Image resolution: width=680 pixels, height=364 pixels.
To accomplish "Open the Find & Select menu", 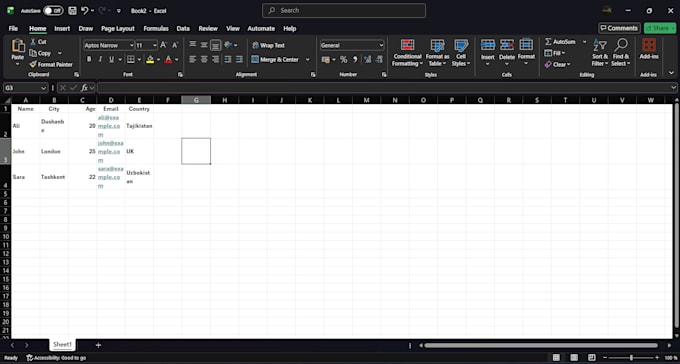I will coord(621,53).
